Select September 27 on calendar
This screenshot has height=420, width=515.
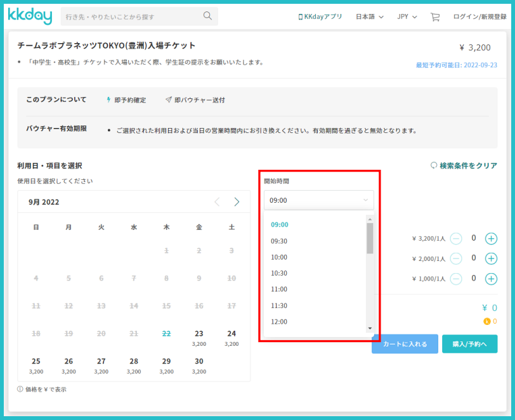pos(101,366)
